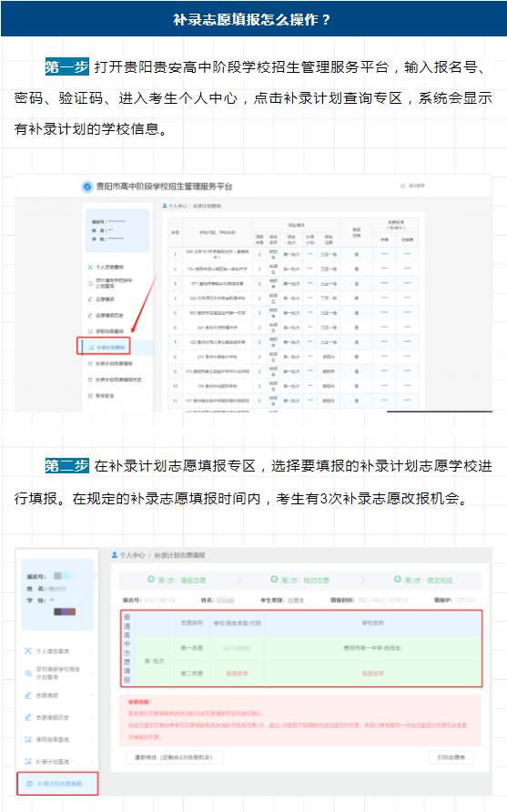Click the 贵阳市高中阶段学校招生管理服务平台 round logo icon
507x812 pixels.
(x=87, y=187)
